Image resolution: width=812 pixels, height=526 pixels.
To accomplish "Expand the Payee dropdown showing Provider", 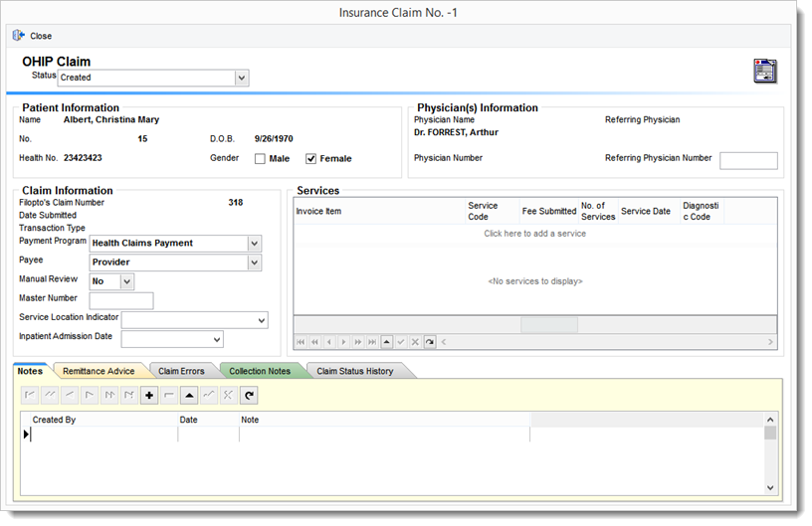I will point(255,263).
